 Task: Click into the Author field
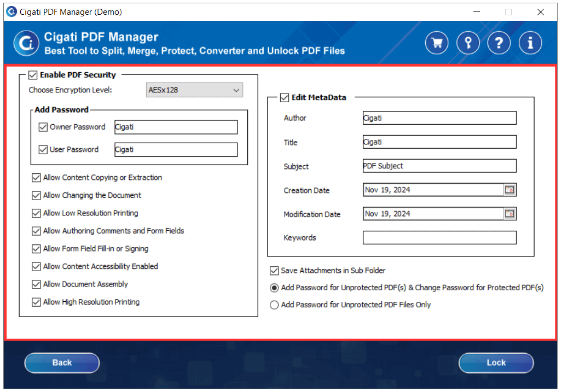point(439,118)
